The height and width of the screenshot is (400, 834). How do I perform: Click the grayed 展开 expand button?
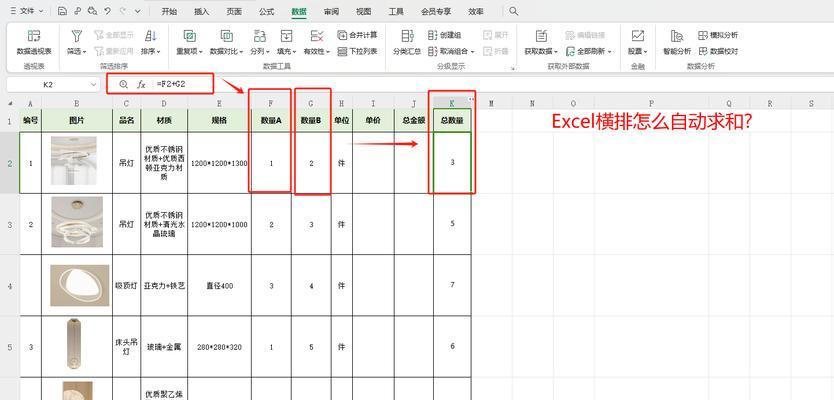[x=496, y=35]
